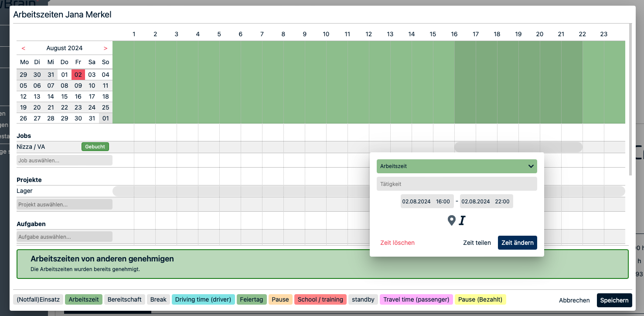Click the end date-time 22:00 field
Image resolution: width=644 pixels, height=316 pixels.
[x=486, y=202]
